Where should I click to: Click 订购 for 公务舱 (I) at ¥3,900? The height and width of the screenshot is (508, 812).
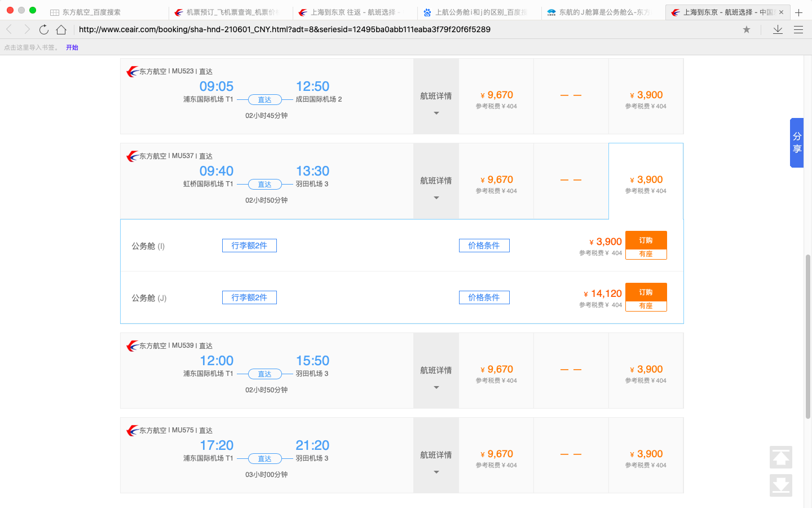646,240
